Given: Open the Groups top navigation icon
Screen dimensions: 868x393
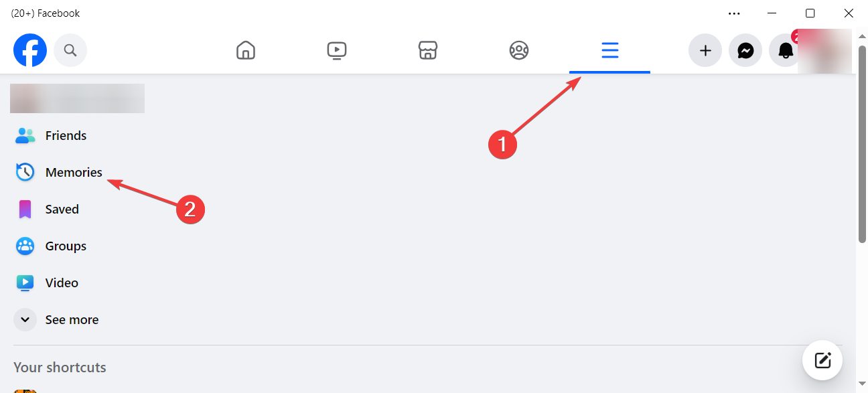Looking at the screenshot, I should coord(519,50).
